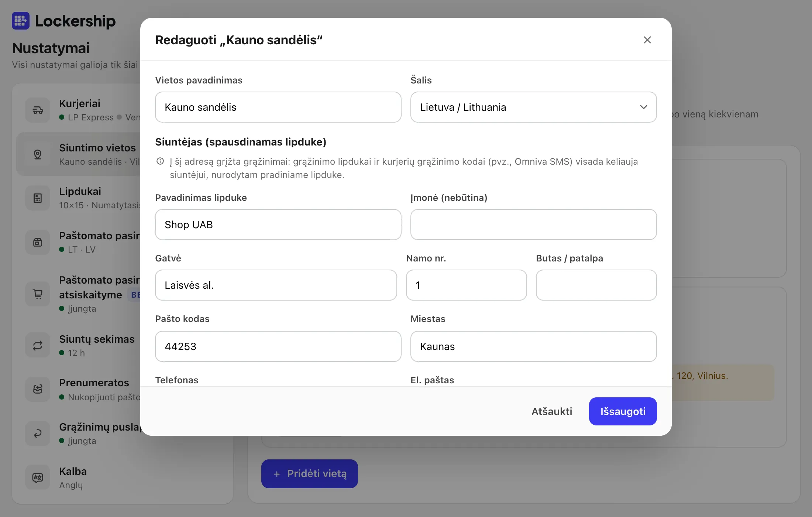Click Pridėti vietą button behind dialog
The image size is (812, 517).
point(309,474)
